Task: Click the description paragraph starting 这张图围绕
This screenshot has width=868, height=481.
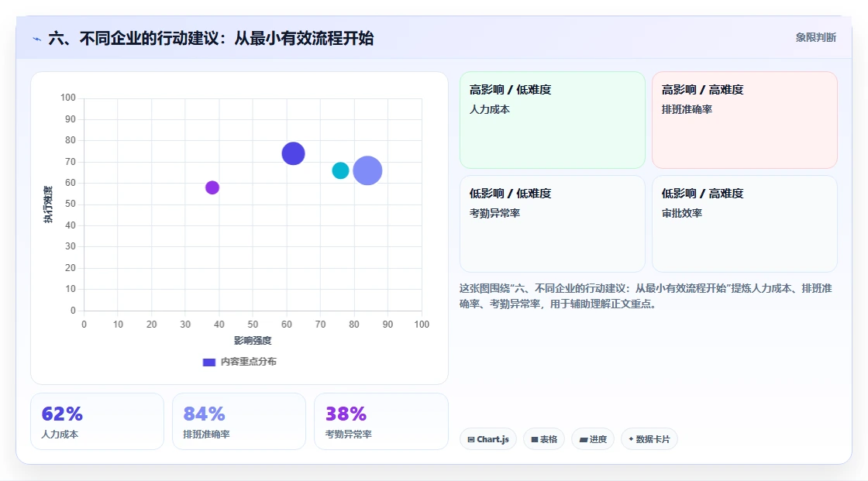Action: click(x=646, y=296)
